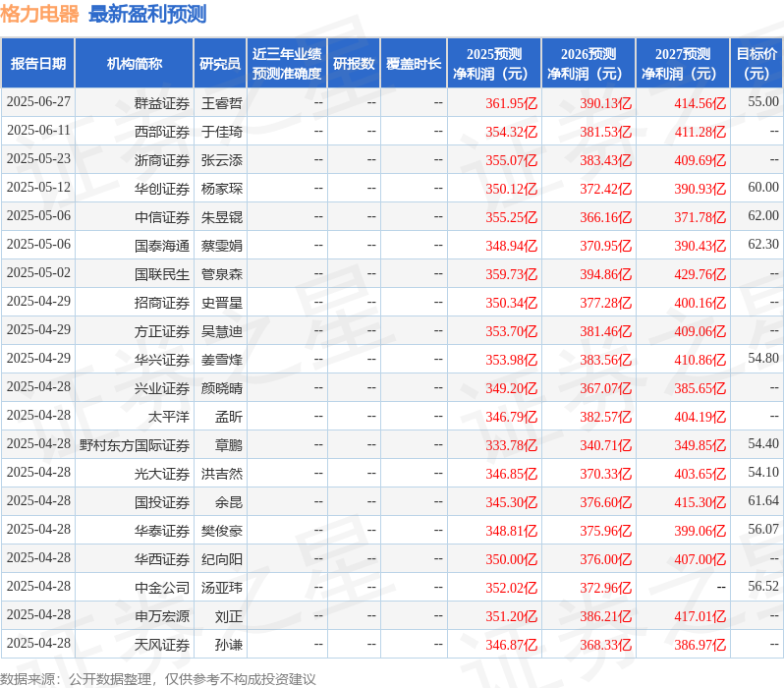
Task: Click researcher name 王睿哲
Action: pyautogui.click(x=222, y=103)
